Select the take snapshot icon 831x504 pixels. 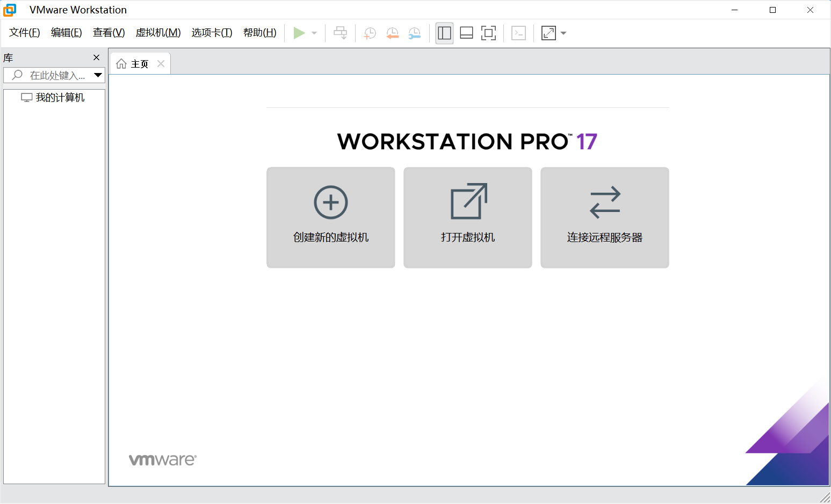(369, 33)
